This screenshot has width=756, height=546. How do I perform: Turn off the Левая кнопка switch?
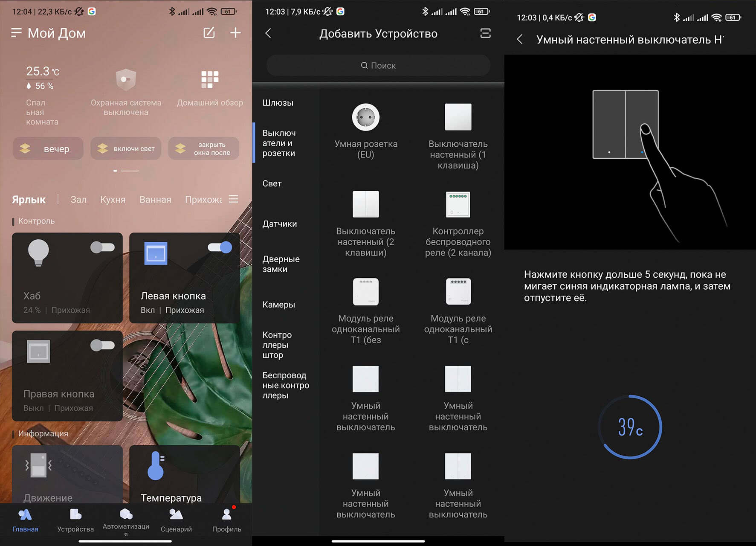tap(220, 247)
